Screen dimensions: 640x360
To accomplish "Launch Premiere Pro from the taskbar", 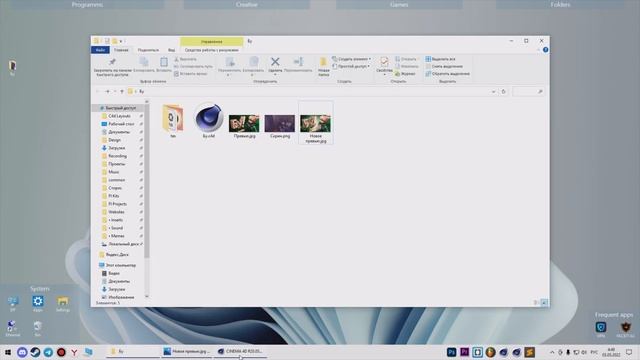I will 464,352.
